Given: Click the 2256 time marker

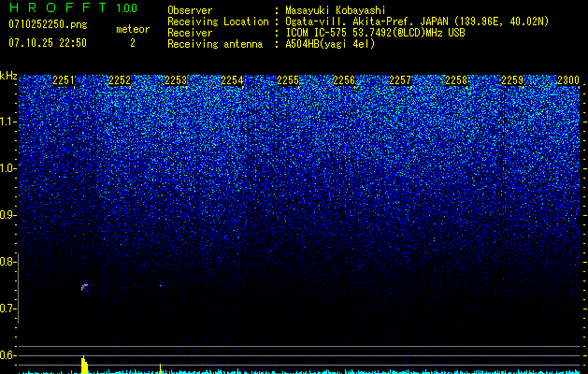Looking at the screenshot, I should [344, 80].
